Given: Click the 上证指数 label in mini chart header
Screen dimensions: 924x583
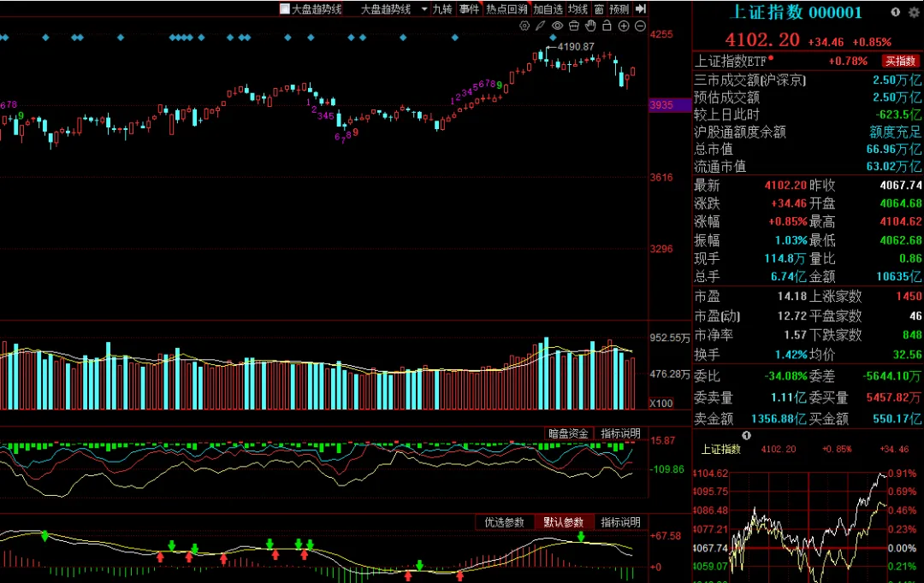Looking at the screenshot, I should [720, 450].
